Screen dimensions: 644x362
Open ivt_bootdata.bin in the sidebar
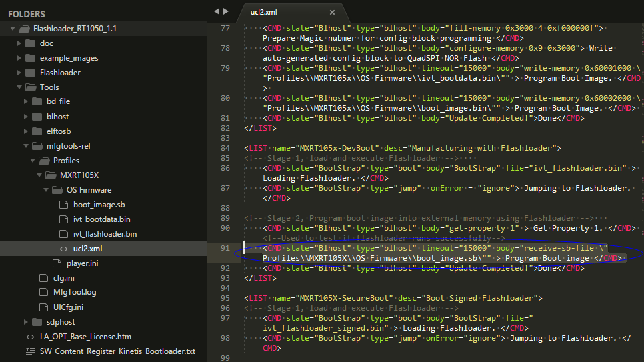coord(102,219)
